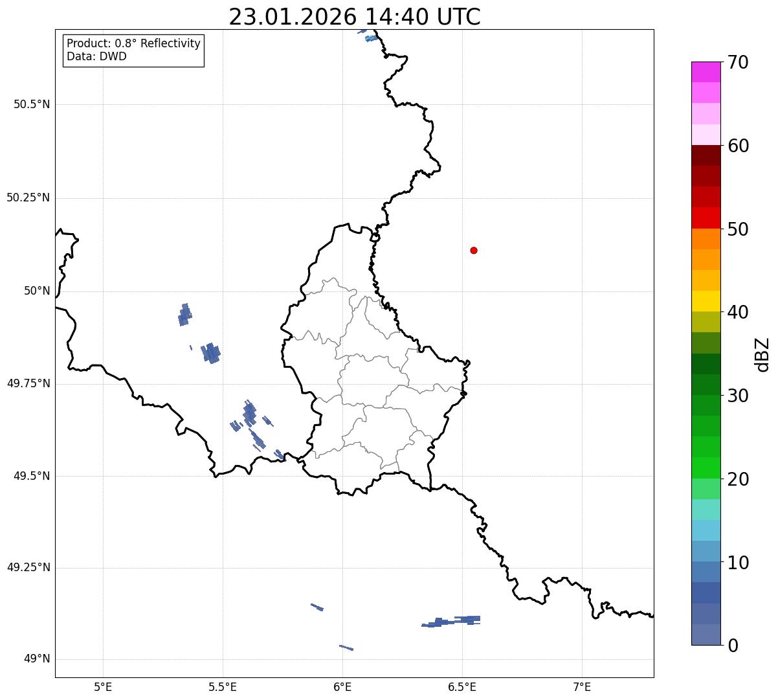The image size is (778, 700).
Task: Click the colorbar tick label 60
Action: [738, 146]
